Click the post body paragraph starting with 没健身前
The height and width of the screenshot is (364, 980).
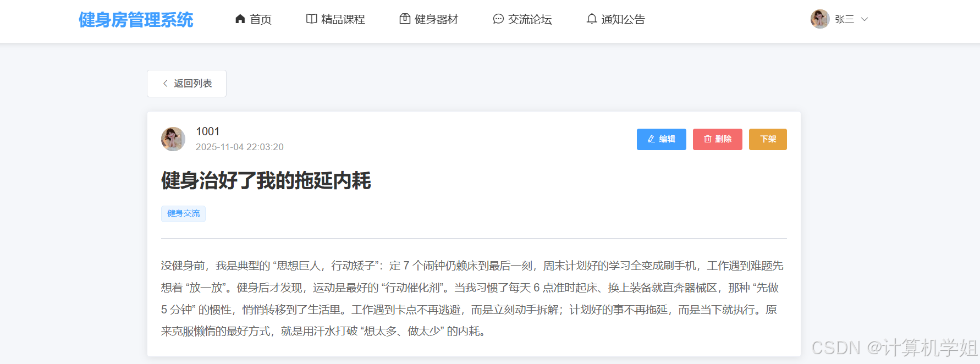click(x=474, y=299)
